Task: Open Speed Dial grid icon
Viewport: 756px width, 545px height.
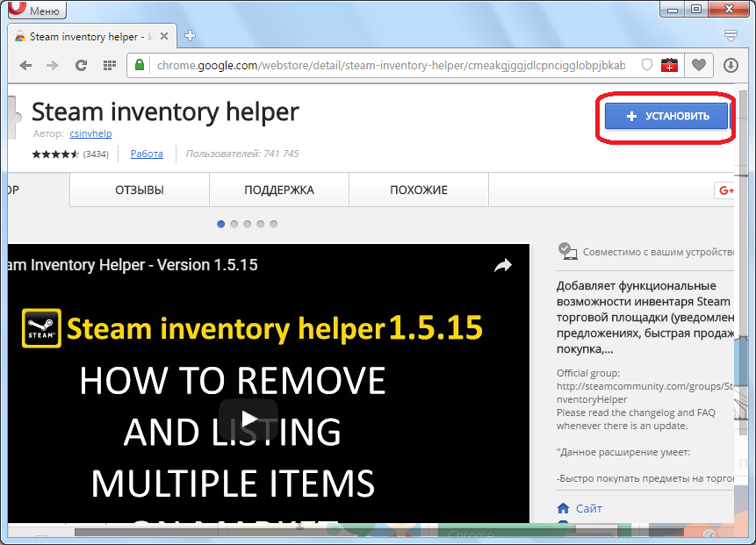Action: 110,65
